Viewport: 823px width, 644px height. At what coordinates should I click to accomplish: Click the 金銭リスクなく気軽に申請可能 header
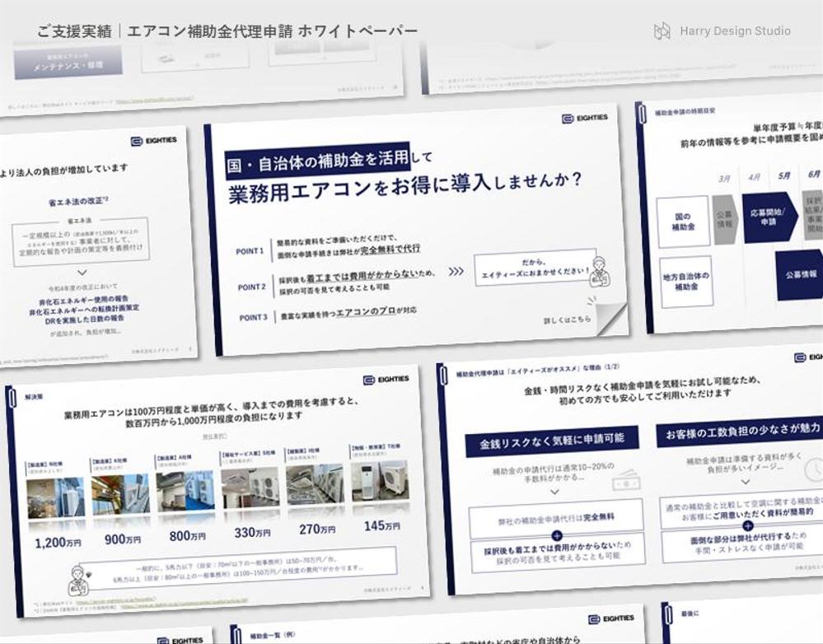point(552,442)
